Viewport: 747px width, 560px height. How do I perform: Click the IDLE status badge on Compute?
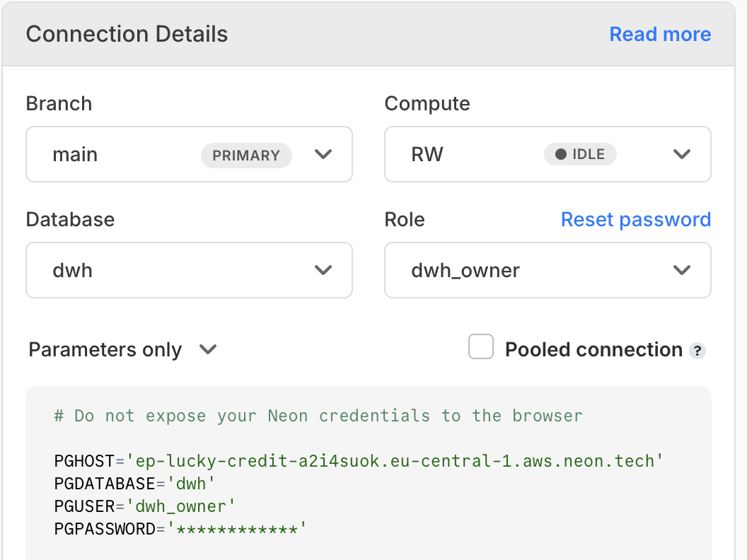coord(580,154)
